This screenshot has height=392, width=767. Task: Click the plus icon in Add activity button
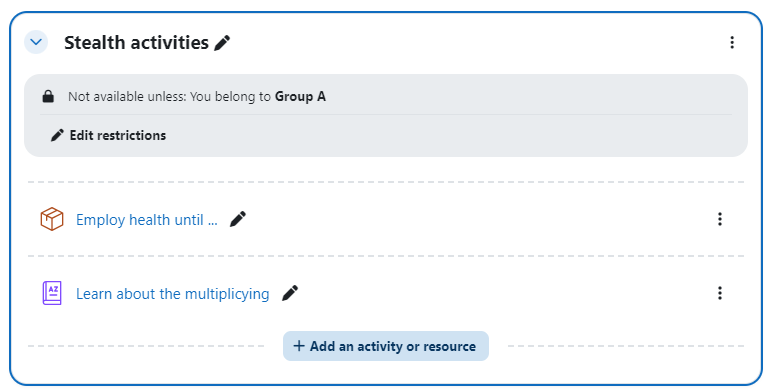point(299,346)
